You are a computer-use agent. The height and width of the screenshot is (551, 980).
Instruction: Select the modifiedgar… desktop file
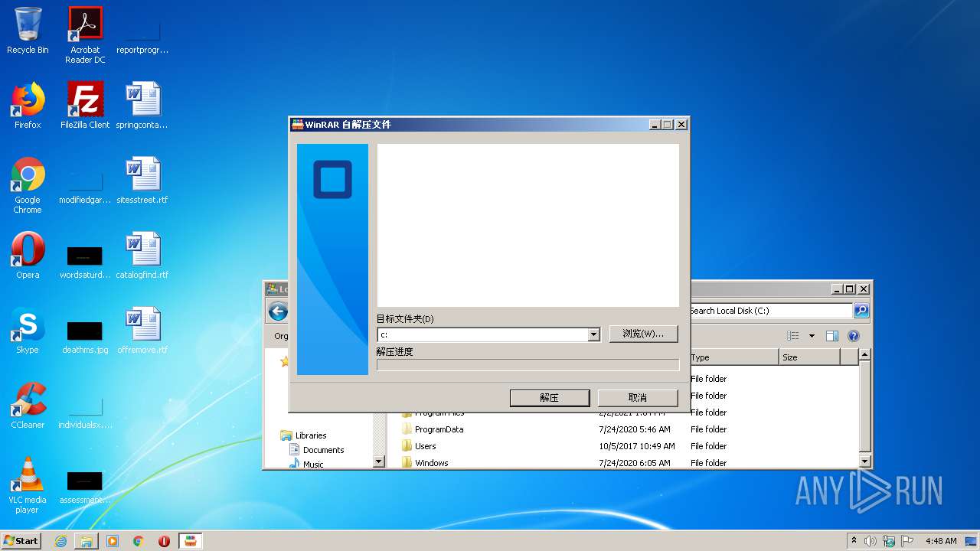pyautogui.click(x=85, y=187)
